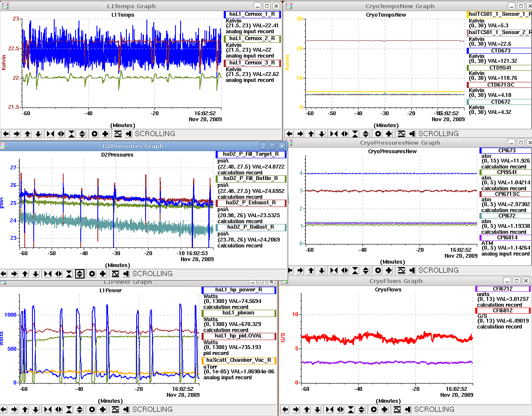The height and width of the screenshot is (416, 532).
Task: Click the L1Temps Graph title bar text
Action: pyautogui.click(x=131, y=6)
